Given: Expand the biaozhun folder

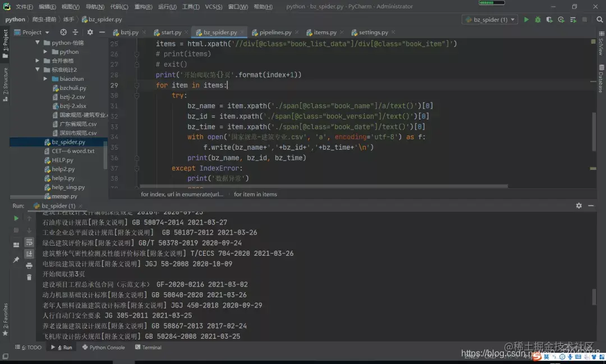Looking at the screenshot, I should point(45,79).
